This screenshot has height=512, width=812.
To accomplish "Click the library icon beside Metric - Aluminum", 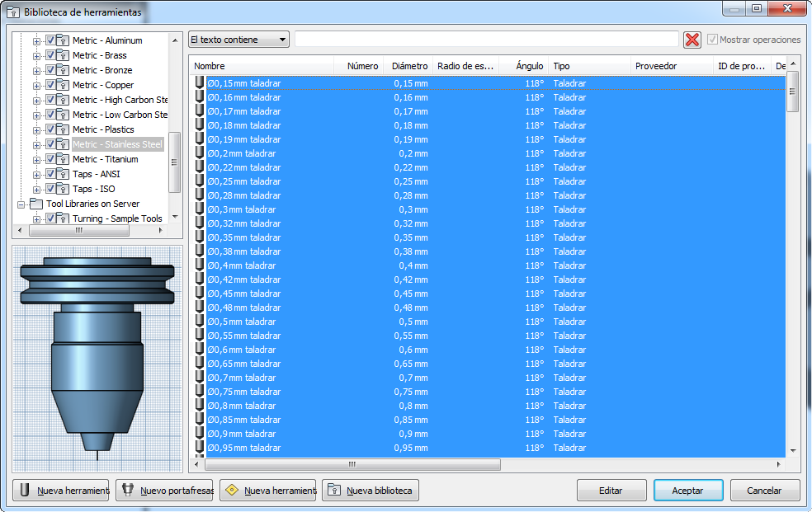I will click(x=63, y=40).
